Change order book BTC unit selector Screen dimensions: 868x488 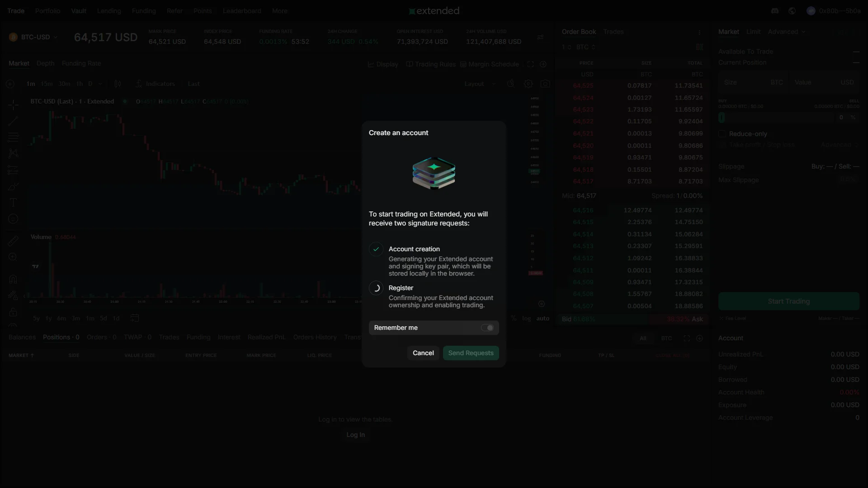tap(586, 47)
